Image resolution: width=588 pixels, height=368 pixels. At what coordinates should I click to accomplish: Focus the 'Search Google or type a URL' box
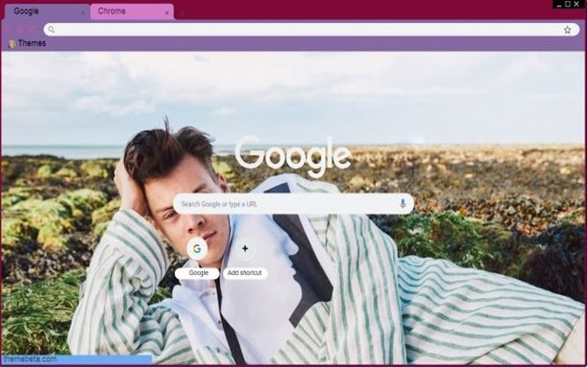click(x=293, y=204)
